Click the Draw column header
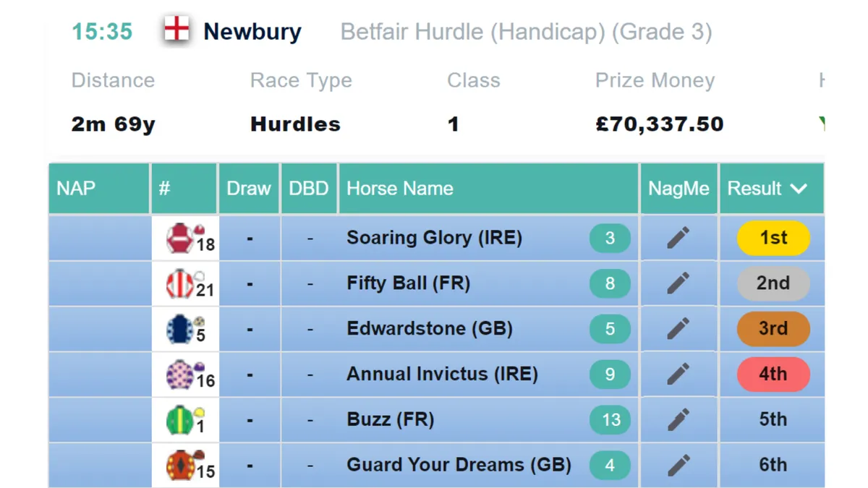 (249, 189)
